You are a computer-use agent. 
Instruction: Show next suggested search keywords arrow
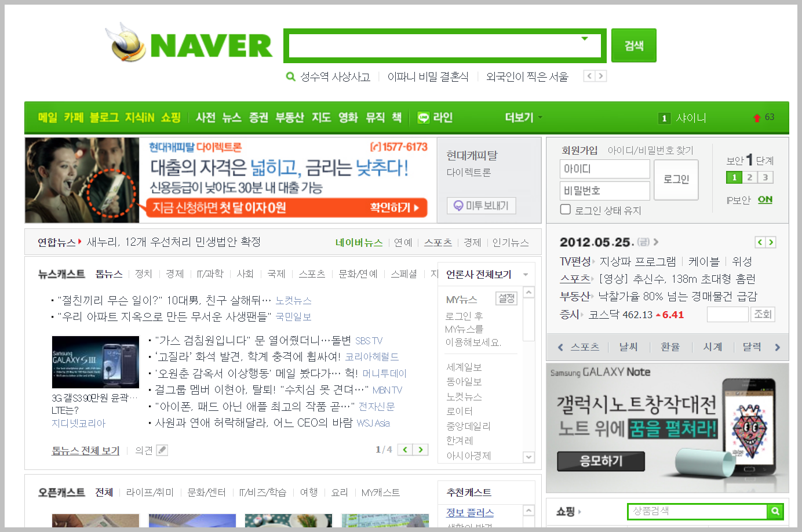tap(601, 76)
